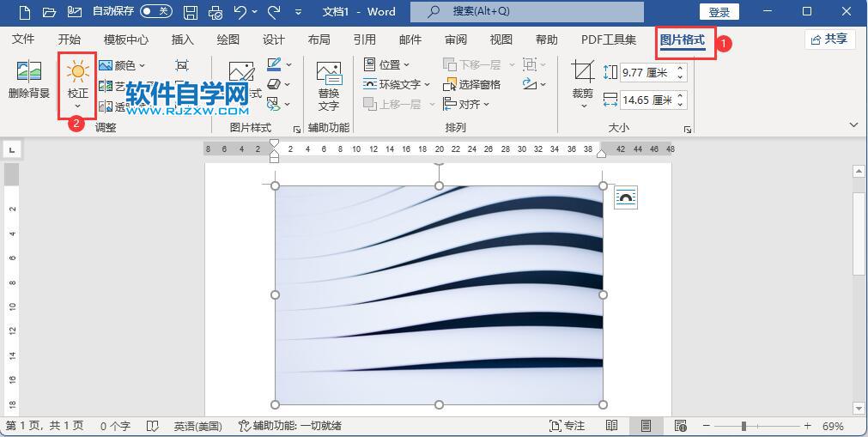This screenshot has height=437, width=868.
Task: Click the 替换文字 alt text button
Action: click(x=329, y=86)
